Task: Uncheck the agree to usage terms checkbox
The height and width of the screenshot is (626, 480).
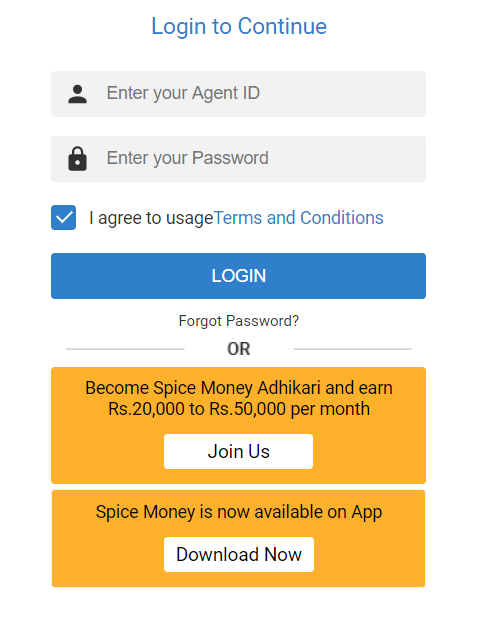Action: (x=63, y=218)
